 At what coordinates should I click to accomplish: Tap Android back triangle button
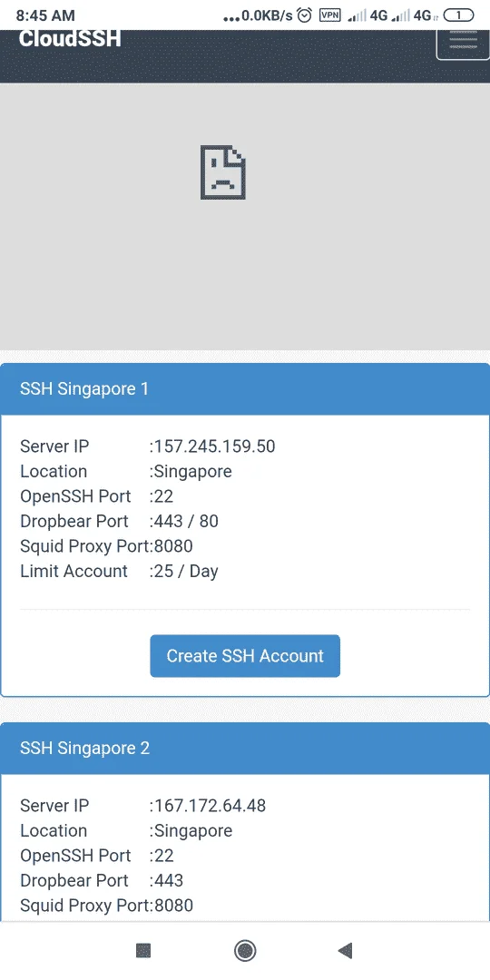(x=345, y=951)
